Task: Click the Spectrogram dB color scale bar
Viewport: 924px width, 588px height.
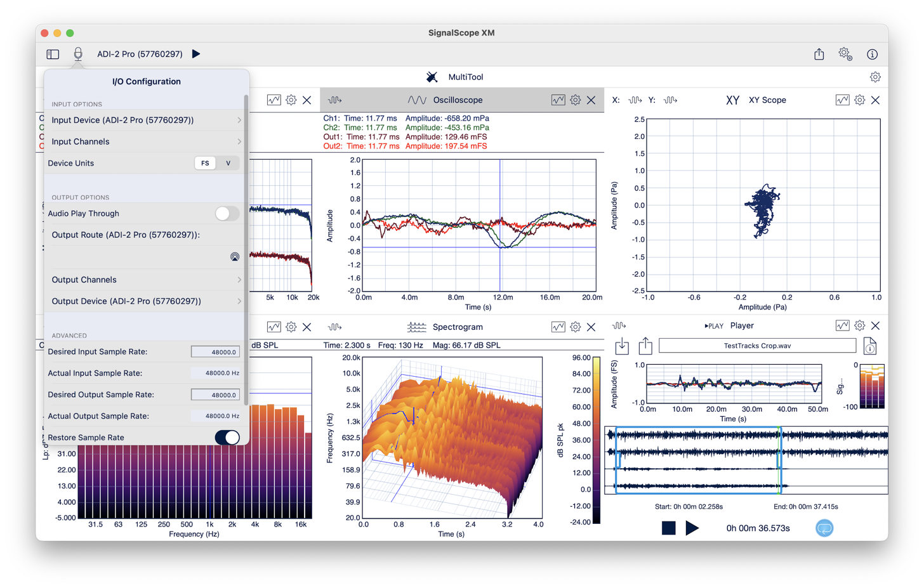Action: [x=597, y=440]
